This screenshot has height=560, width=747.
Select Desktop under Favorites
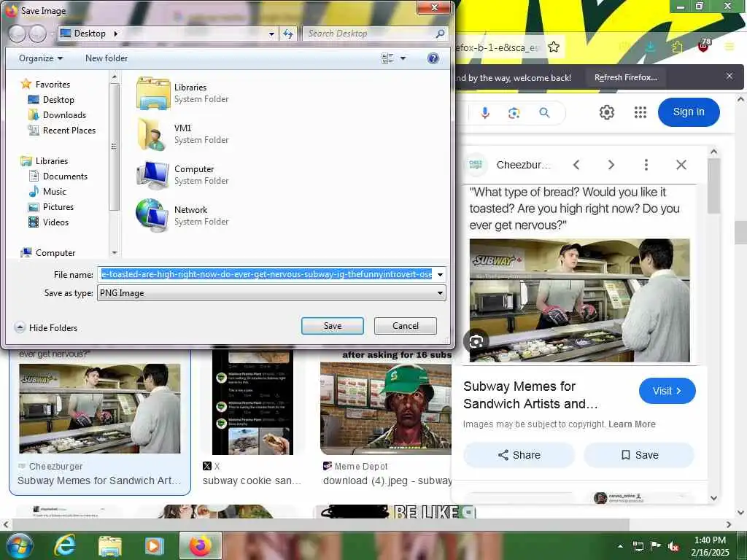click(58, 99)
